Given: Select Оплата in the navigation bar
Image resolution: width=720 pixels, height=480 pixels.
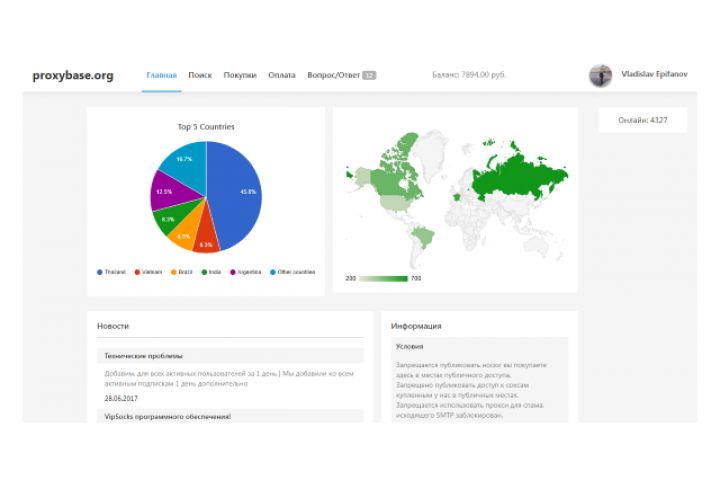Looking at the screenshot, I should (281, 75).
